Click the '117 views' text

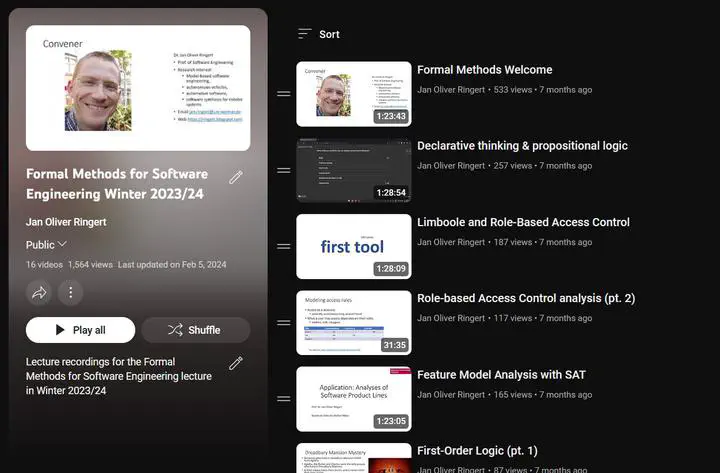[x=513, y=318]
